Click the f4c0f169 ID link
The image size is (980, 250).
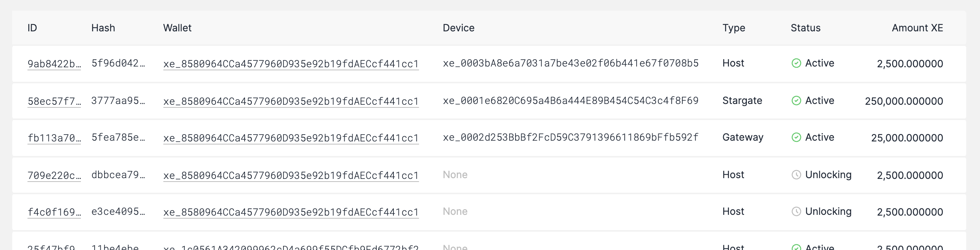(54, 212)
